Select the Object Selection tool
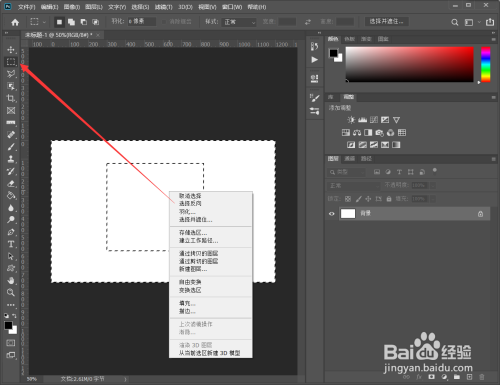 (11, 86)
